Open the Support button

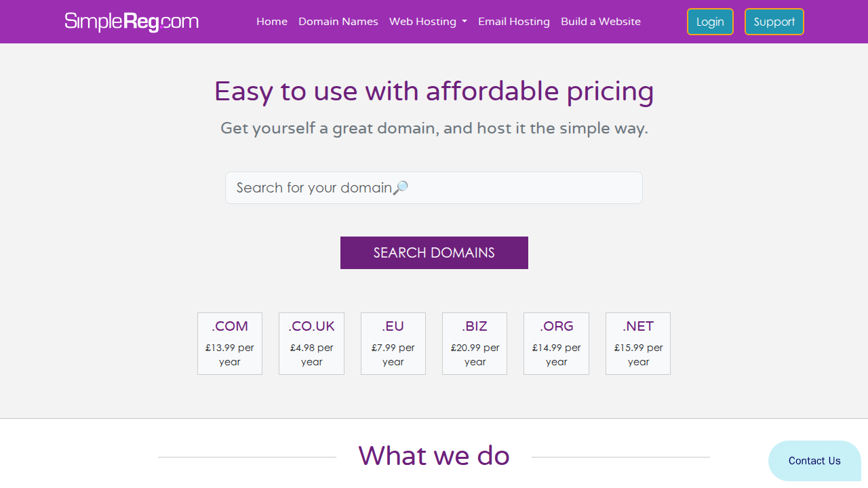(774, 22)
